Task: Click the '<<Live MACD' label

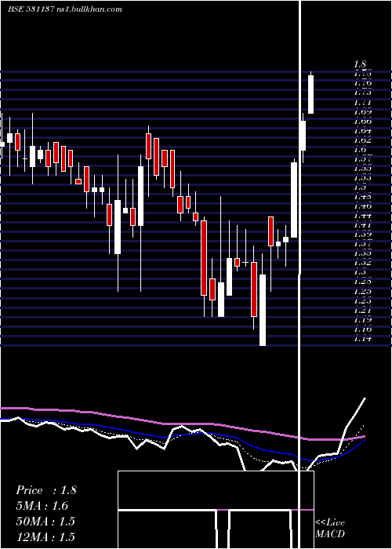Action: point(330,528)
